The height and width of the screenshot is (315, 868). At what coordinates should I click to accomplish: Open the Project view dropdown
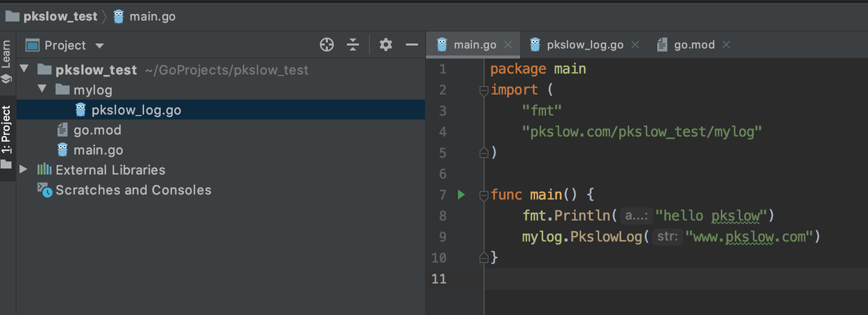coord(65,45)
